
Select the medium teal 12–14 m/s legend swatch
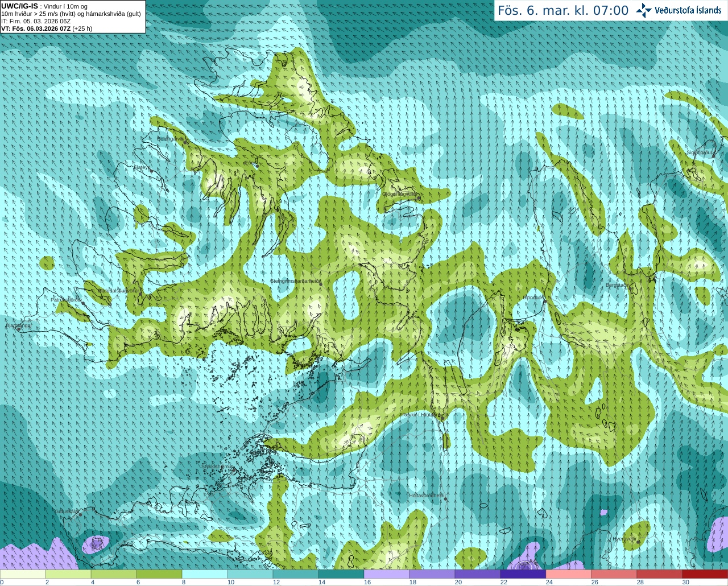pyautogui.click(x=296, y=574)
